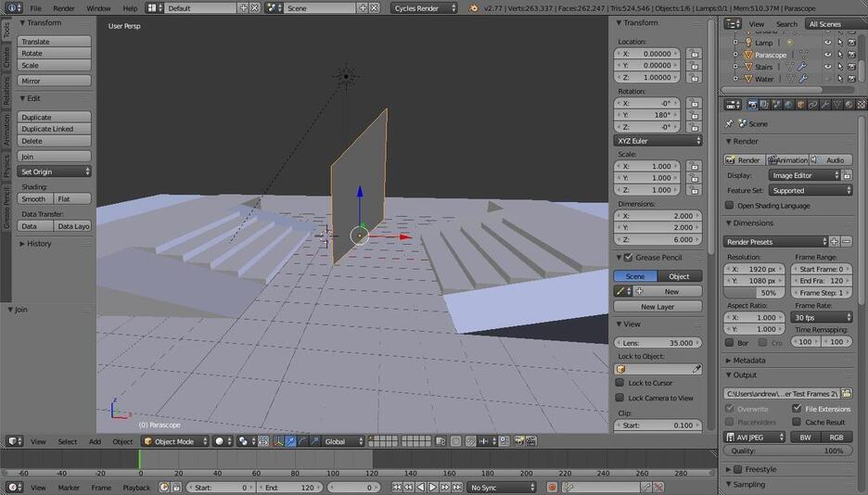The image size is (868, 495).
Task: Click the New Layer button
Action: click(657, 307)
